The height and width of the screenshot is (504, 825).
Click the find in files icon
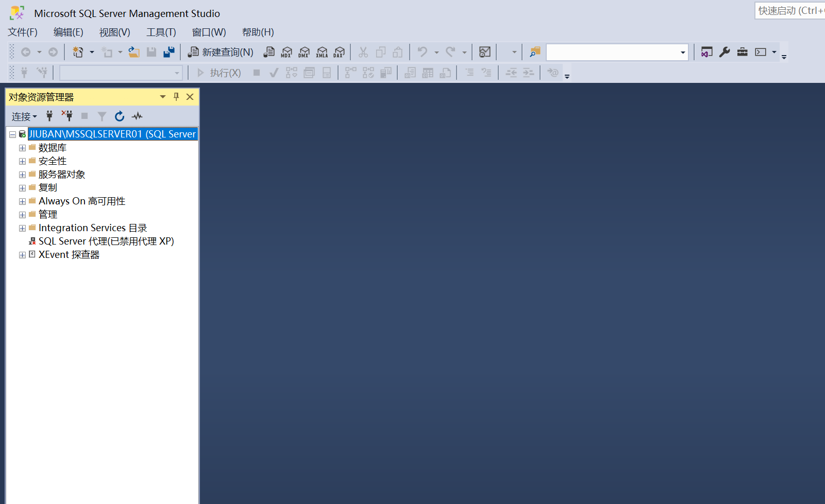click(535, 52)
